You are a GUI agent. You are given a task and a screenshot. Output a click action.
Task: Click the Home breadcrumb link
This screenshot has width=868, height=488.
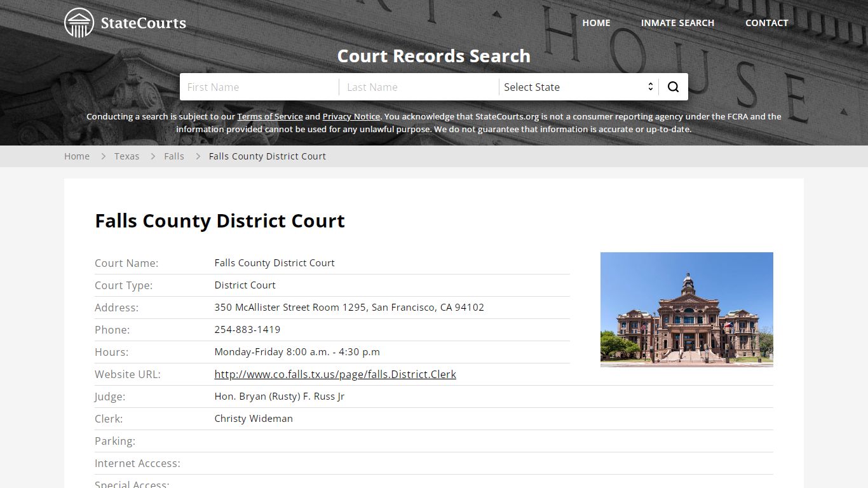pos(77,156)
